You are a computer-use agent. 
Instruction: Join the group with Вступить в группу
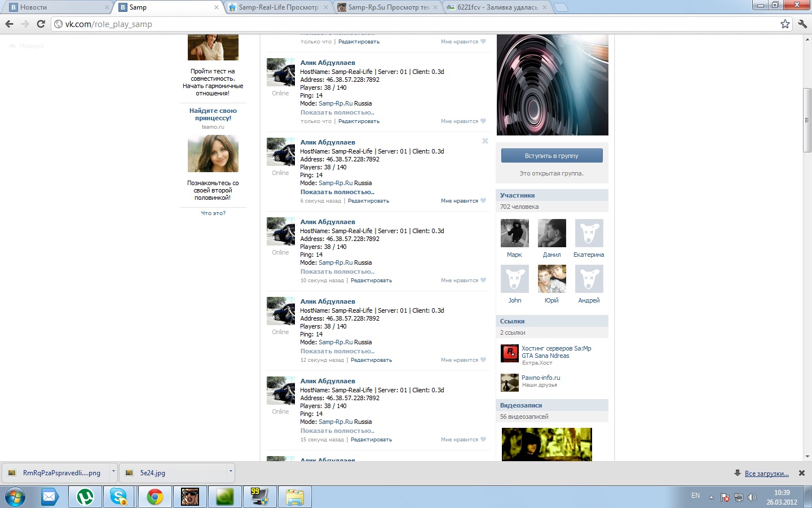click(551, 156)
